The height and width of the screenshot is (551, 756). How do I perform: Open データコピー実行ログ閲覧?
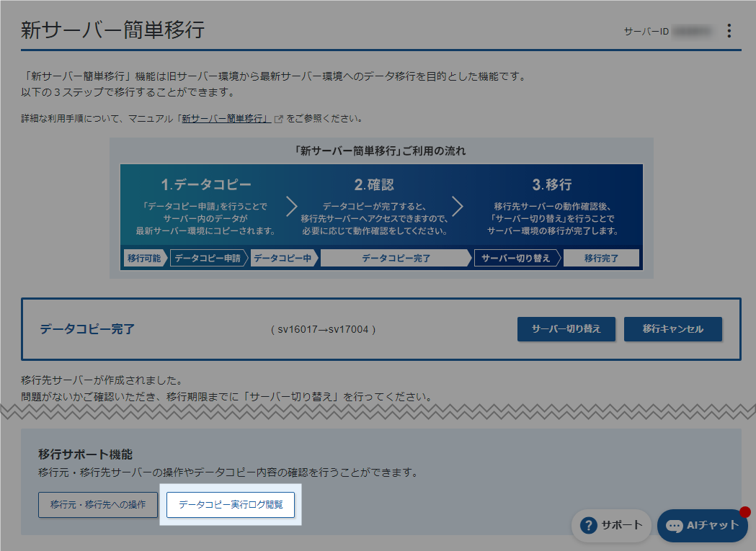click(x=230, y=505)
